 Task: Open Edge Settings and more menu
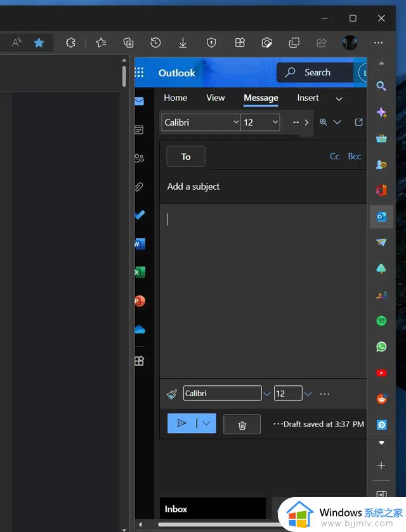378,43
